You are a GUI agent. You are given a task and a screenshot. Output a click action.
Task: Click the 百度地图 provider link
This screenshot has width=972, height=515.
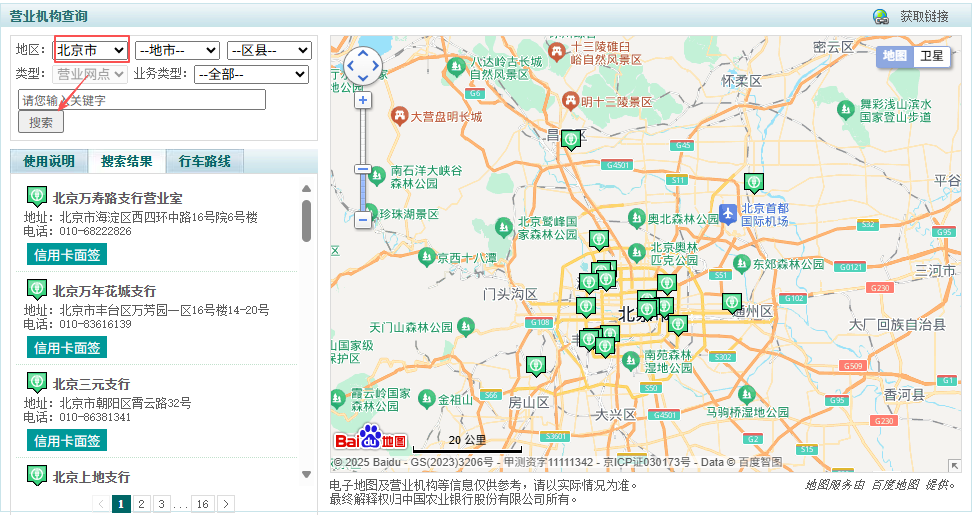pyautogui.click(x=895, y=485)
